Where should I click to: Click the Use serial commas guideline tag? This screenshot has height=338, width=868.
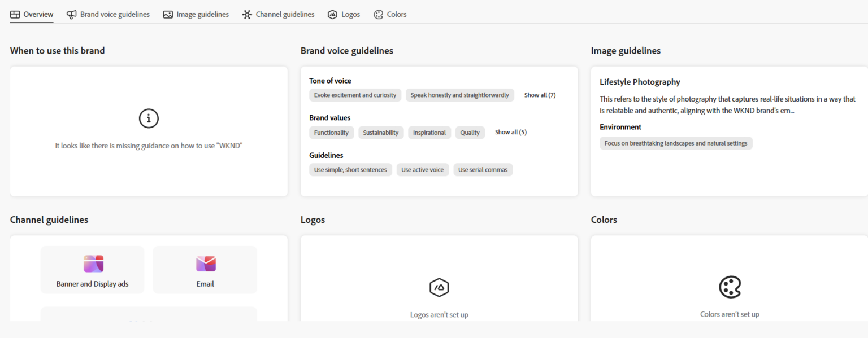click(483, 169)
